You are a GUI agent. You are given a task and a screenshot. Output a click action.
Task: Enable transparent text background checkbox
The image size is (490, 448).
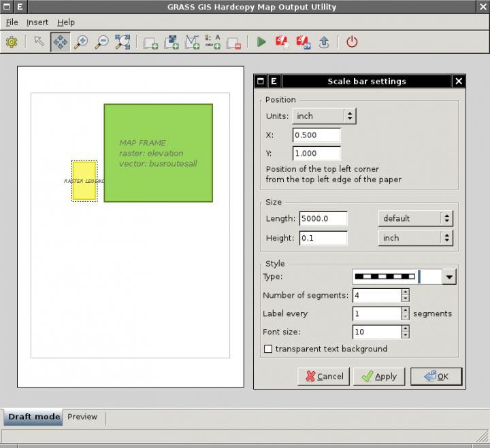pyautogui.click(x=268, y=349)
